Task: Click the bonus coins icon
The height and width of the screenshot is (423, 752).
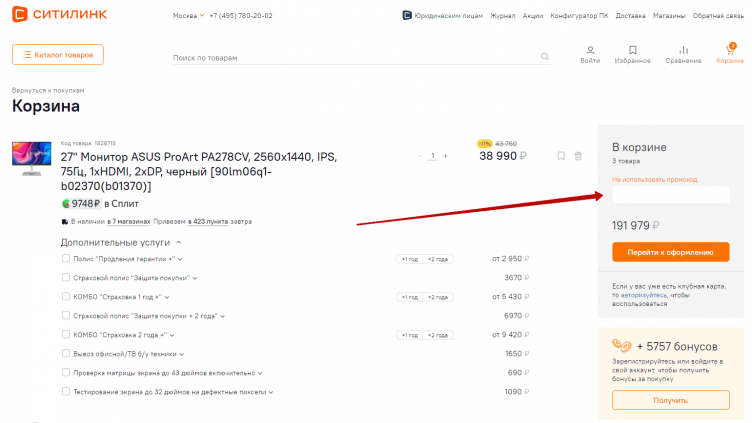Action: [x=622, y=345]
